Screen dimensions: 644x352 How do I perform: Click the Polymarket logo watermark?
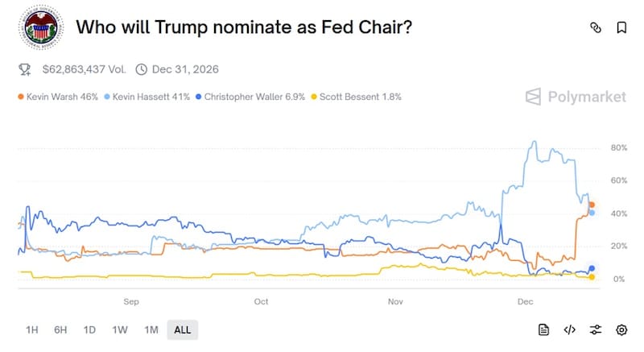(x=575, y=97)
